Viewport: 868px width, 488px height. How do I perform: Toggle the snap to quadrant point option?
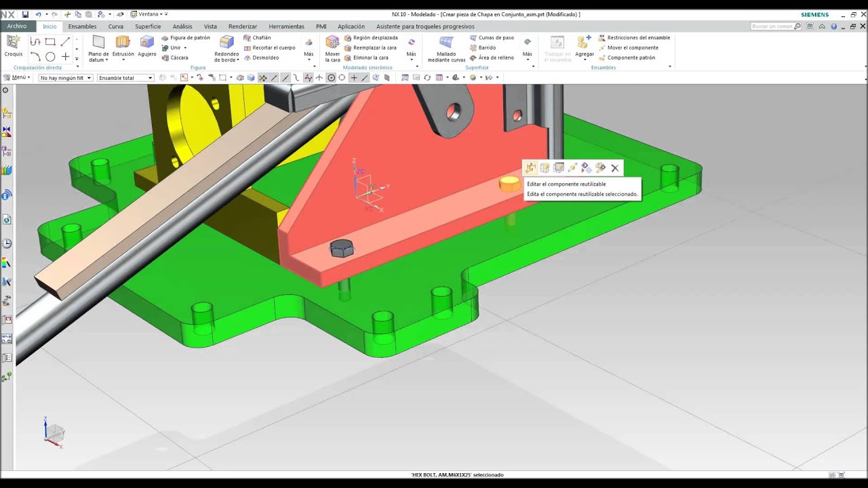(342, 78)
